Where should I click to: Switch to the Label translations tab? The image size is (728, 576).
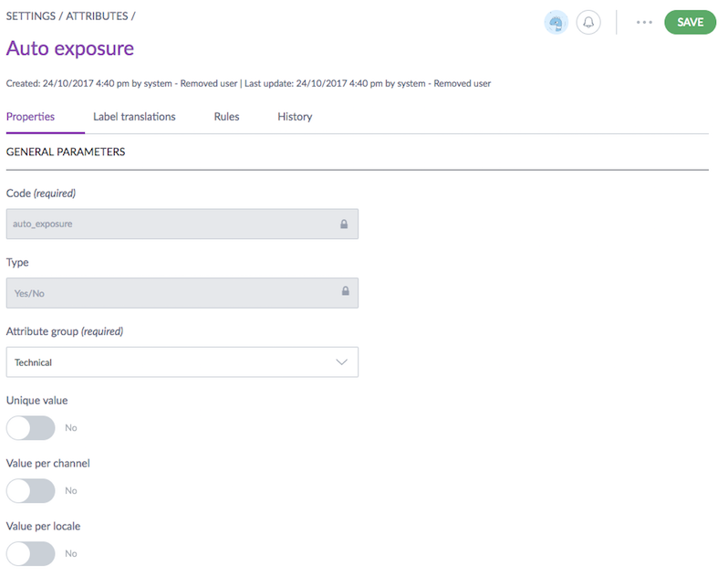click(x=134, y=117)
